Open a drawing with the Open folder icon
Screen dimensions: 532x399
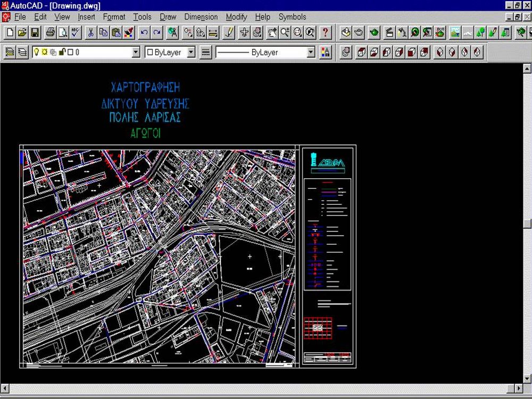click(x=22, y=32)
